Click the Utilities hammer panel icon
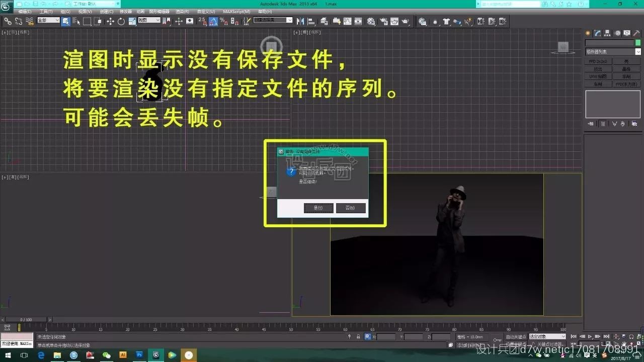The width and height of the screenshot is (644, 362). coord(636,33)
